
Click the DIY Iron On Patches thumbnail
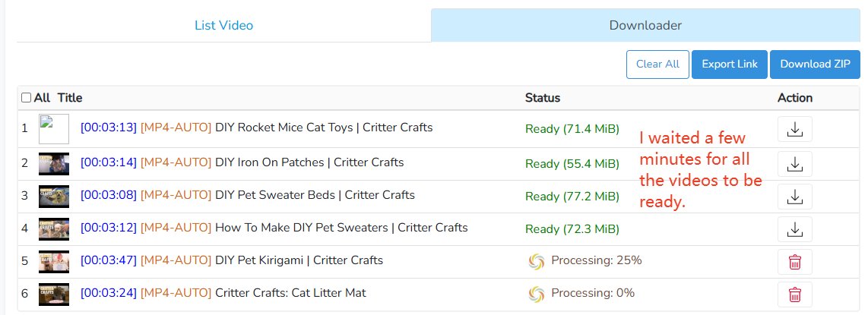click(x=54, y=164)
